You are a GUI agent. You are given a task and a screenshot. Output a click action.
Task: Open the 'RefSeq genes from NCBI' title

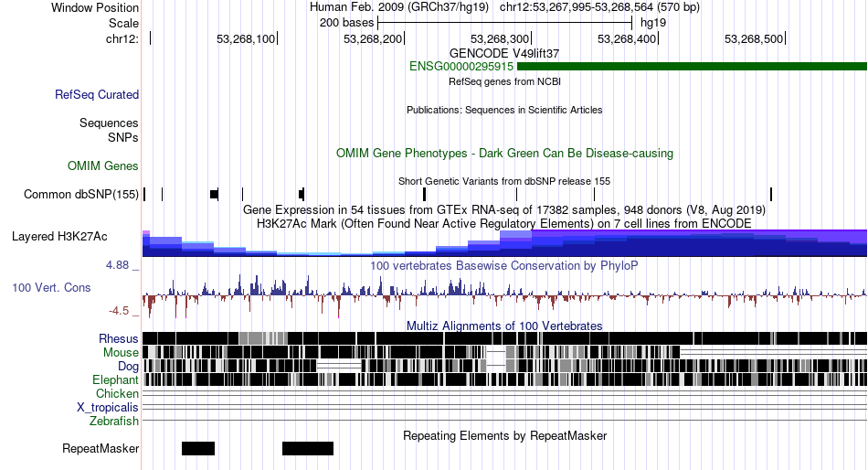click(x=504, y=81)
